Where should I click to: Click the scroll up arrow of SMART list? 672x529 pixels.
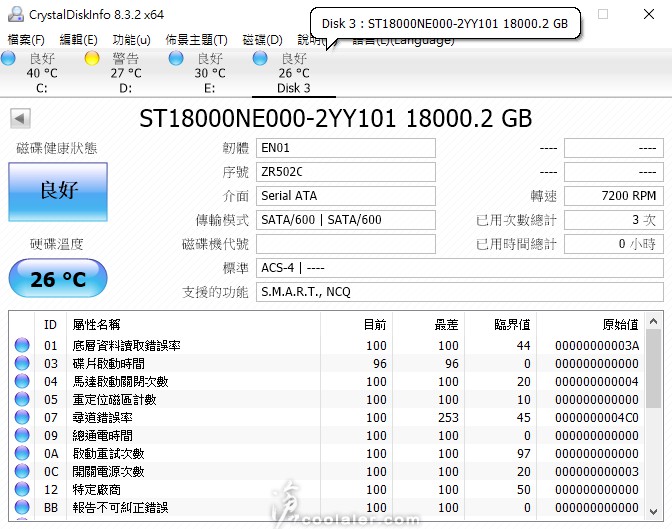pos(654,321)
